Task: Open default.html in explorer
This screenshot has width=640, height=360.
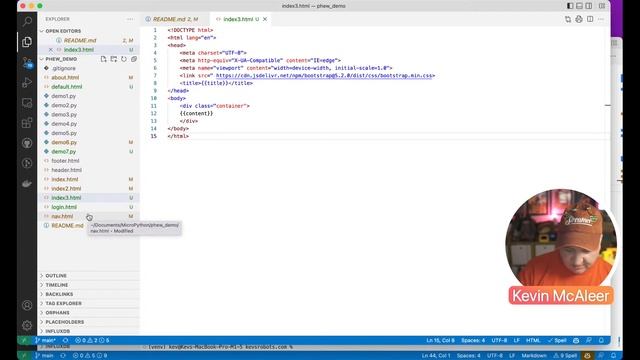Action: pos(89,87)
